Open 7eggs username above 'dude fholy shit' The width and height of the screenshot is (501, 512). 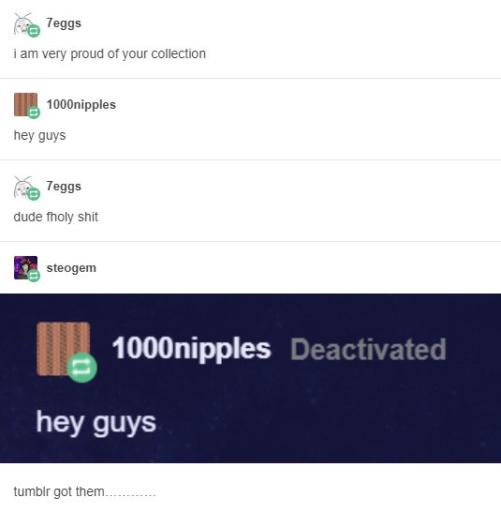coord(64,186)
